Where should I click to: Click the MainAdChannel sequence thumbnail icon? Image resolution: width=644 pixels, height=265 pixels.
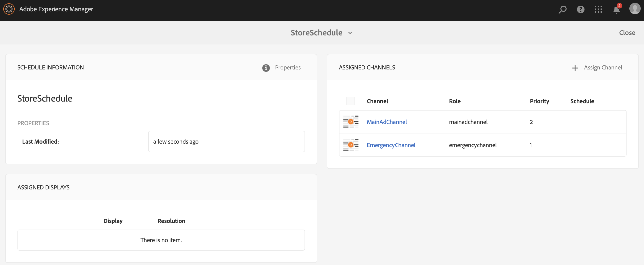351,122
